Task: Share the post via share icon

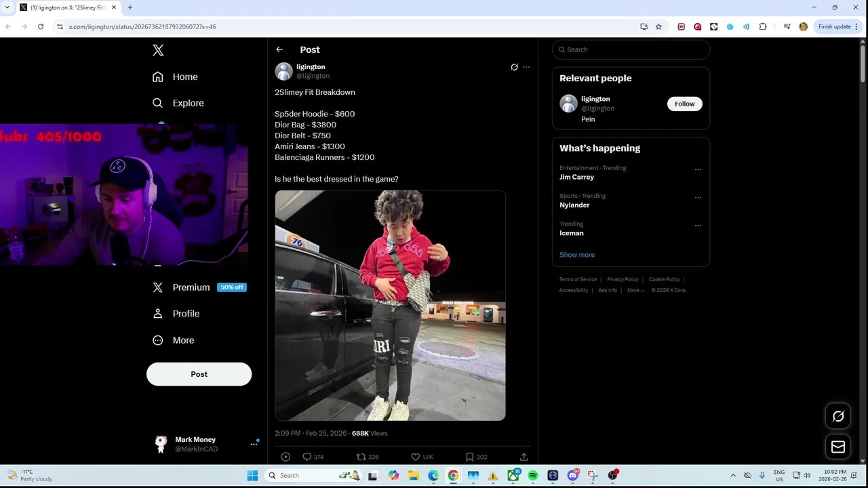Action: (524, 457)
